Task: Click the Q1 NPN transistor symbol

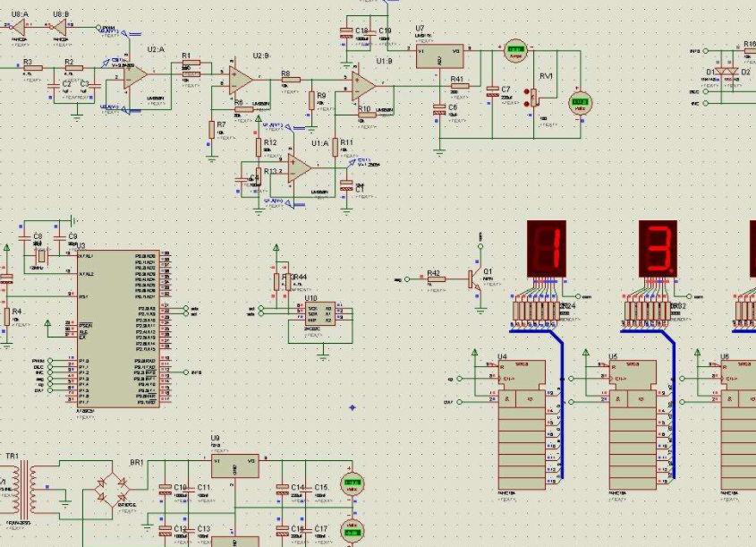Action: pos(474,279)
